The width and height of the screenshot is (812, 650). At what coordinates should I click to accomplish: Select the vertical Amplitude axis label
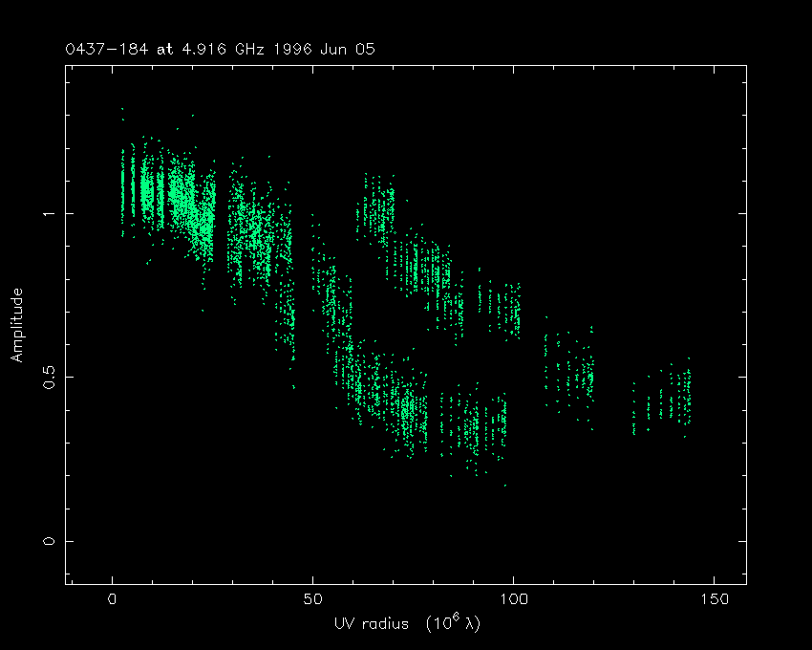16,325
